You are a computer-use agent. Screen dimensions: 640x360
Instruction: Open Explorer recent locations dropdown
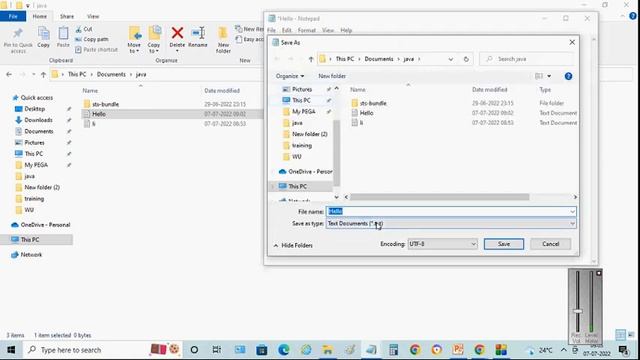pyautogui.click(x=33, y=74)
